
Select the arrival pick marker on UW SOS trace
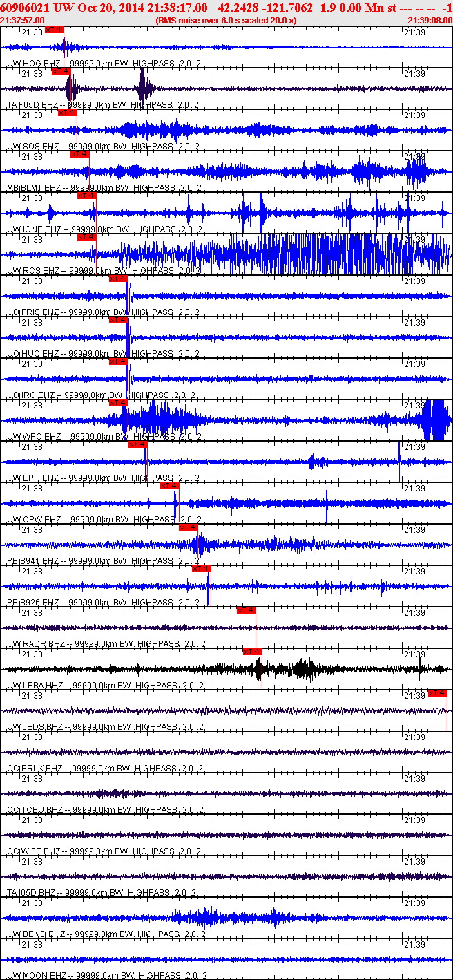67,112
